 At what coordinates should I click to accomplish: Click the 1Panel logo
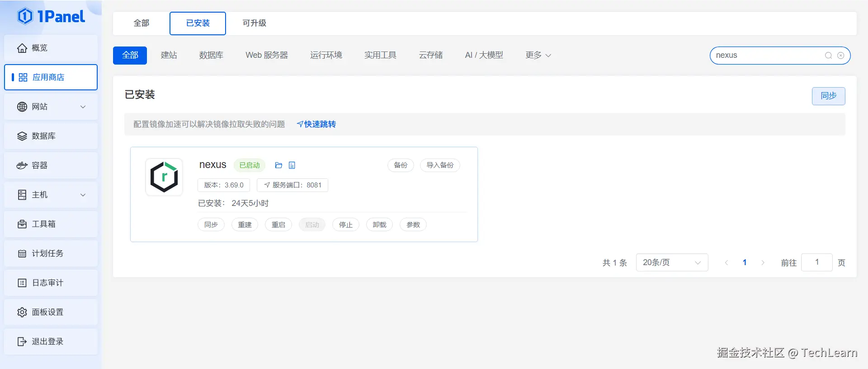(51, 16)
